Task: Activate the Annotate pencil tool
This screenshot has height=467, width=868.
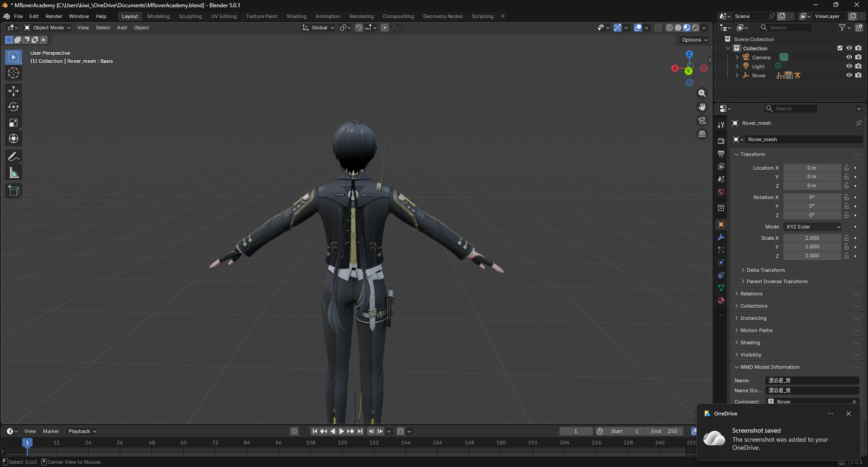Action: (14, 157)
